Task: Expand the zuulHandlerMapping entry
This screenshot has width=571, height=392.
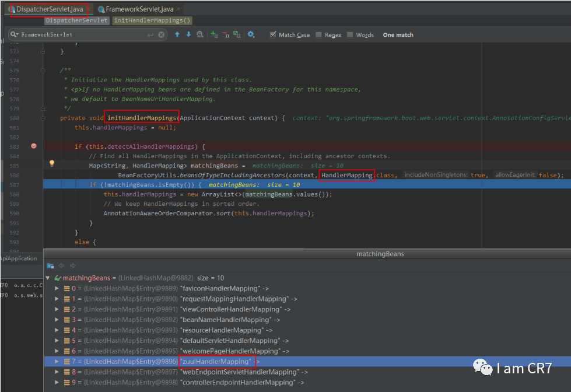Action: pos(57,361)
